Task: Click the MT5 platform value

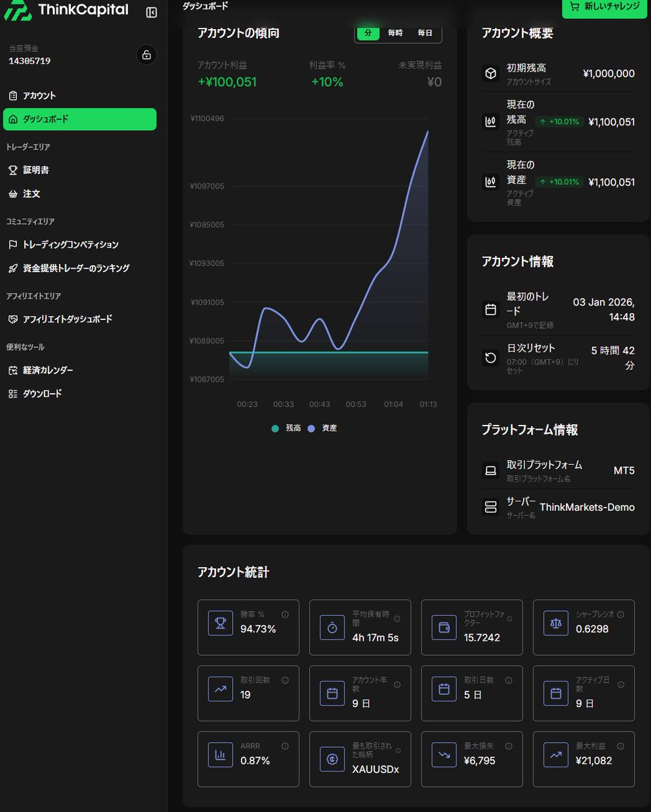Action: (624, 470)
